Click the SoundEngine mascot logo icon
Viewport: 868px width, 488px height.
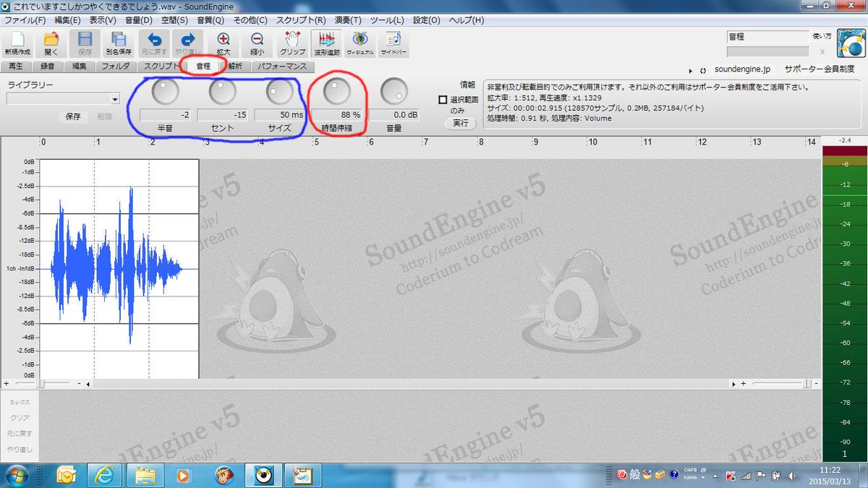(x=851, y=43)
